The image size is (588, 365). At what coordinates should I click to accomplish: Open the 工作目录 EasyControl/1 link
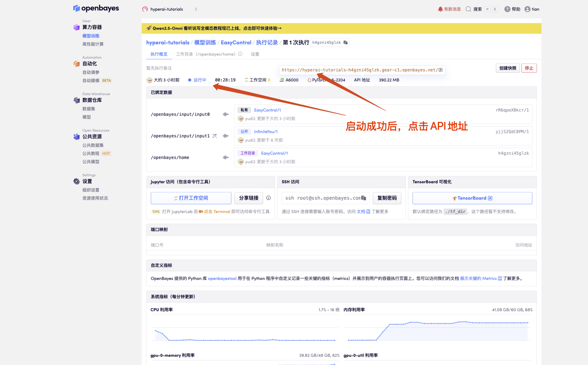click(274, 153)
